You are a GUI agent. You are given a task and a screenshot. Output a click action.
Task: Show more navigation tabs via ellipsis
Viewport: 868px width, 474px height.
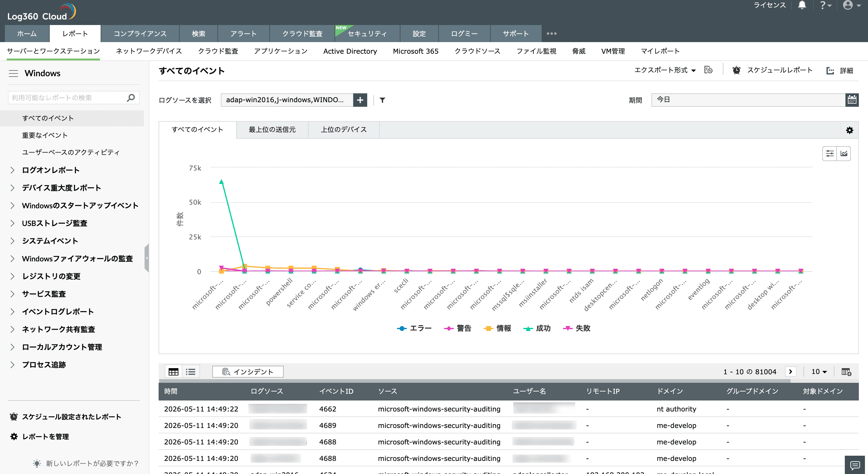click(552, 34)
